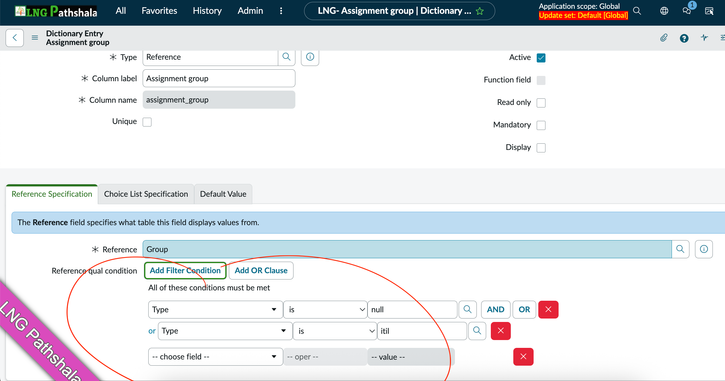The height and width of the screenshot is (381, 725).
Task: Click the Column name assignment_group field
Action: 219,100
